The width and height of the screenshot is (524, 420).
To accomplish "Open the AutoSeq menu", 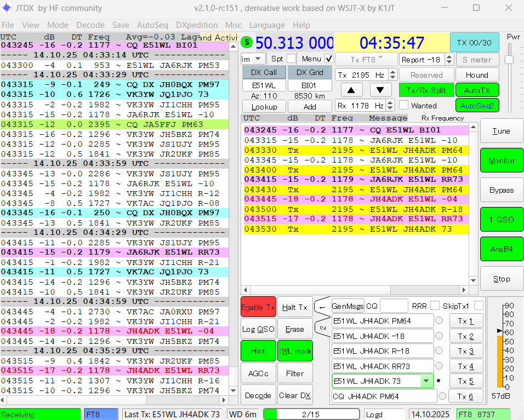I will pyautogui.click(x=152, y=25).
